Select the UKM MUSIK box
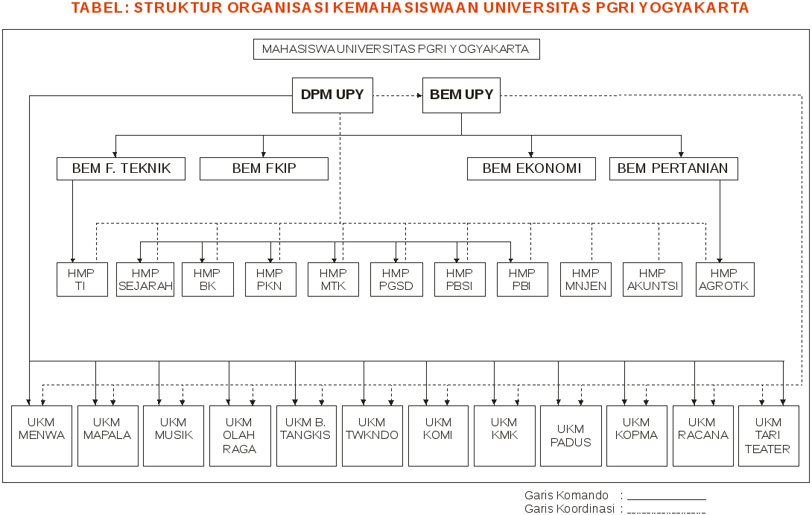The image size is (812, 515). pyautogui.click(x=174, y=436)
